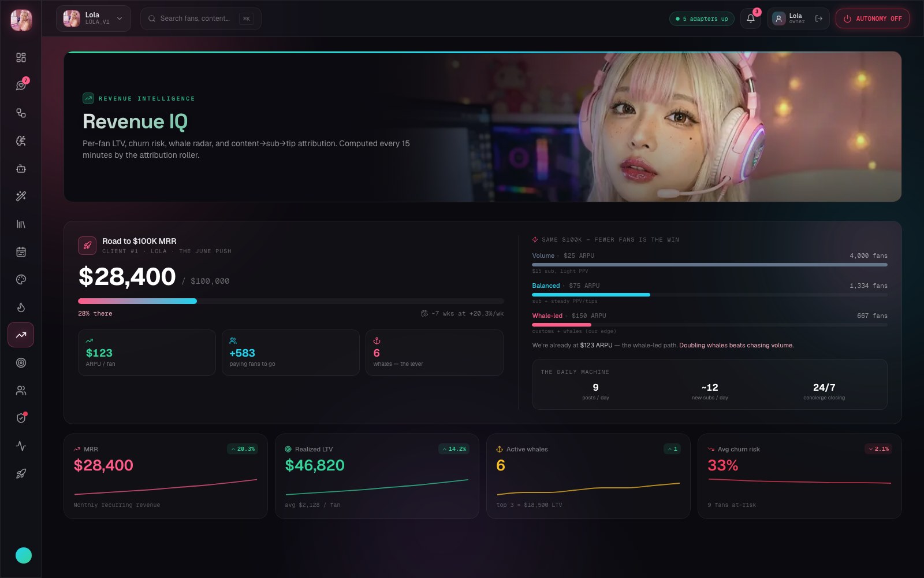Open the brain AI icon in sidebar
This screenshot has width=924, height=578.
coord(21,141)
